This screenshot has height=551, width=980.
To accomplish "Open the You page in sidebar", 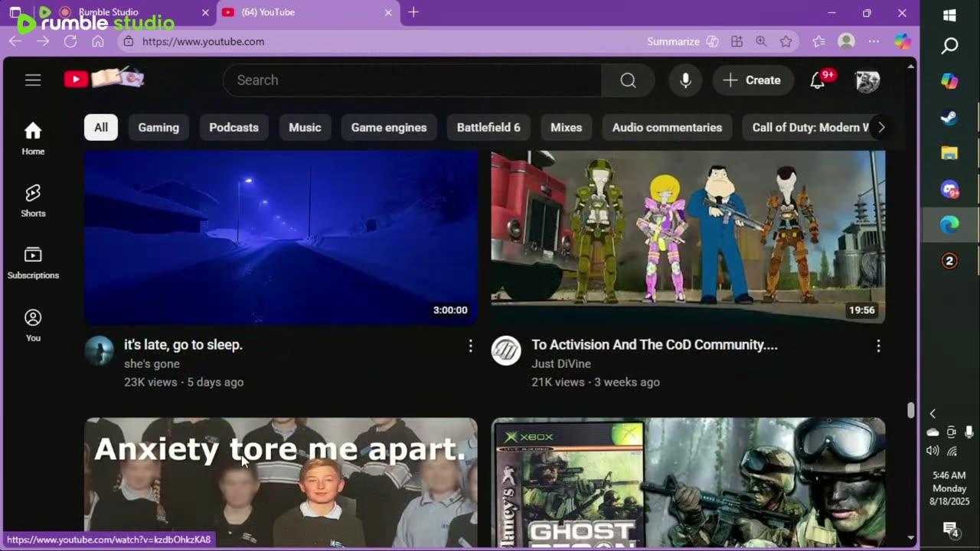I will (33, 325).
